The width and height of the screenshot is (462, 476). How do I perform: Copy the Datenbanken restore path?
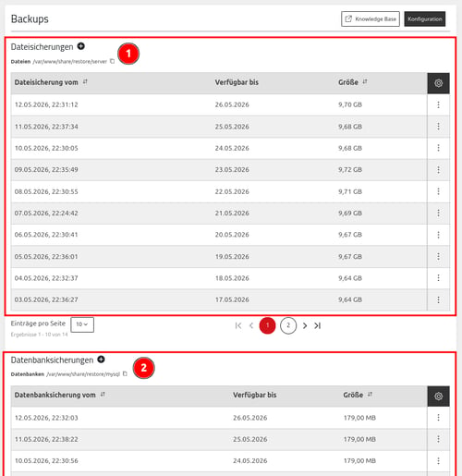pyautogui.click(x=125, y=373)
